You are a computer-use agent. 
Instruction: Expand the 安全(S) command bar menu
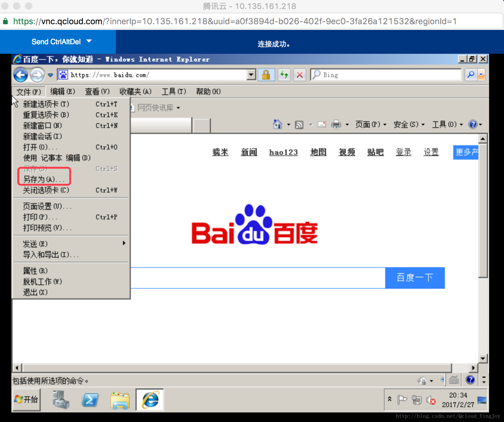tap(409, 125)
